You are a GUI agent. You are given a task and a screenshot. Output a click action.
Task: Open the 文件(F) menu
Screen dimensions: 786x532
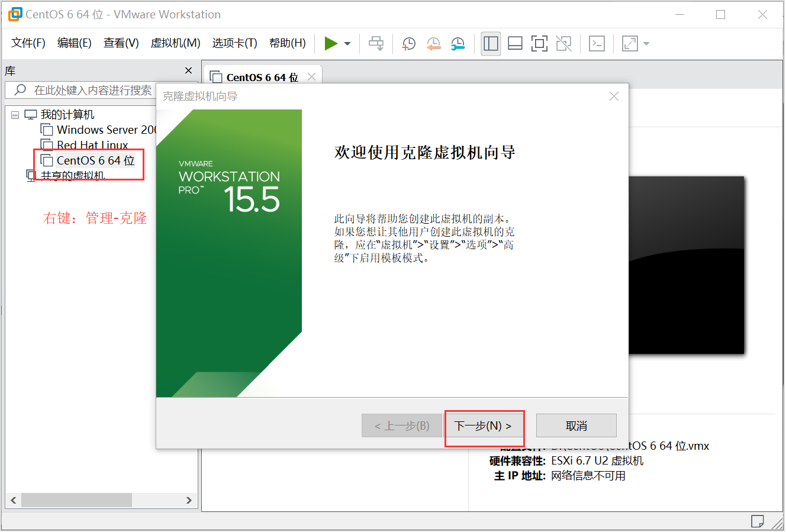pos(28,43)
